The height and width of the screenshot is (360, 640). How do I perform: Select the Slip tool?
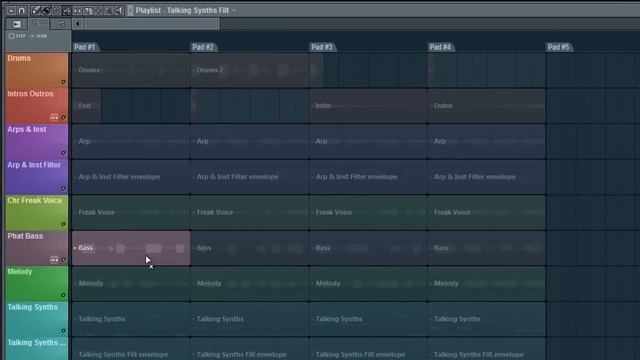pos(78,11)
